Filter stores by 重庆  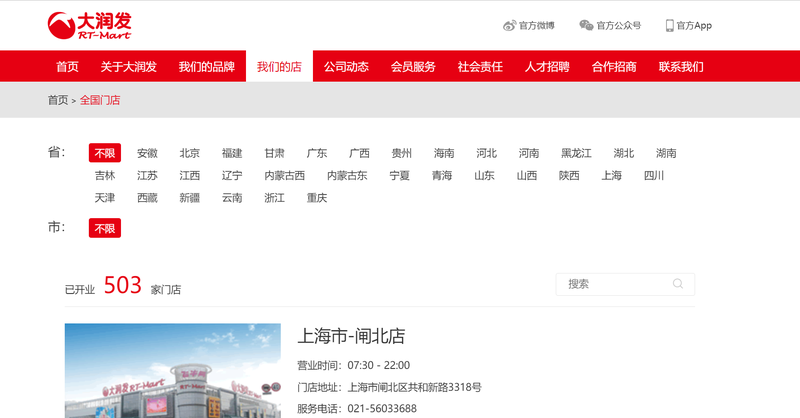[x=317, y=198]
